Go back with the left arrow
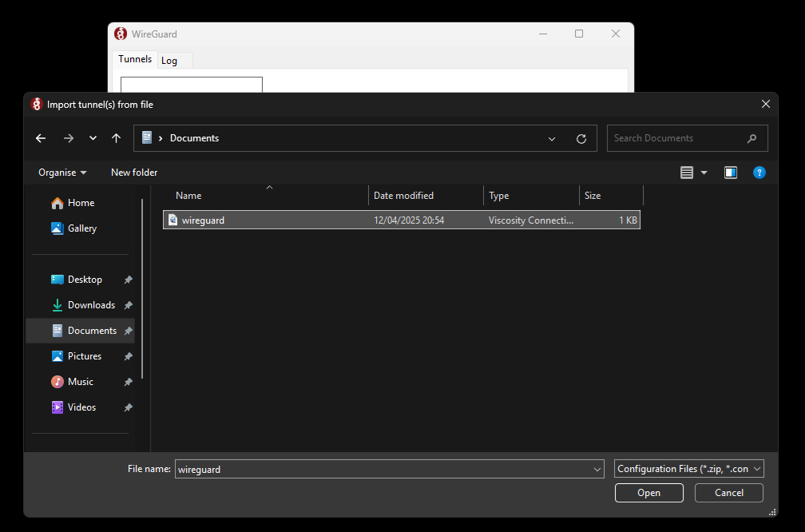This screenshot has width=805, height=532. [x=41, y=138]
